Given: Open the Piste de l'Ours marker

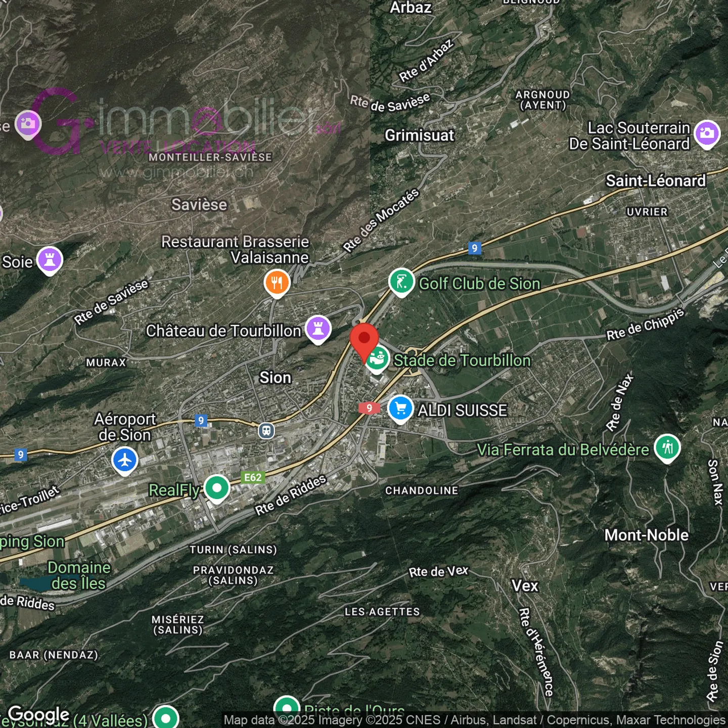Looking at the screenshot, I should (x=287, y=707).
